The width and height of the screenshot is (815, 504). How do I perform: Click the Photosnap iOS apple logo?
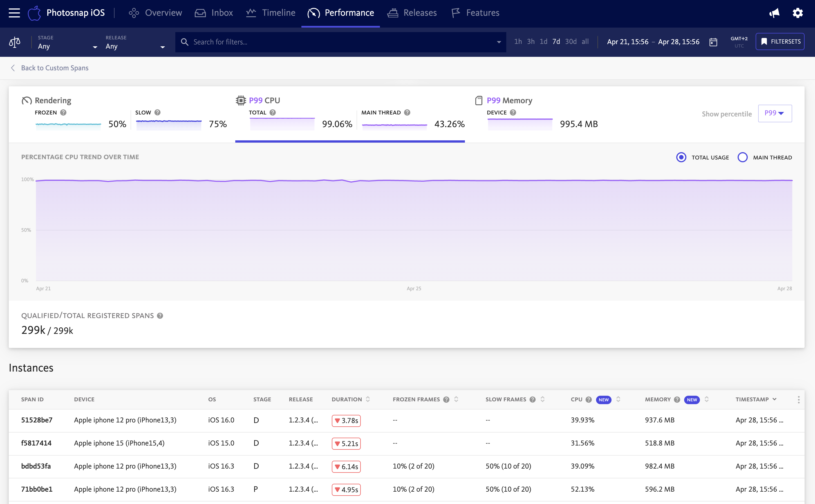tap(34, 13)
